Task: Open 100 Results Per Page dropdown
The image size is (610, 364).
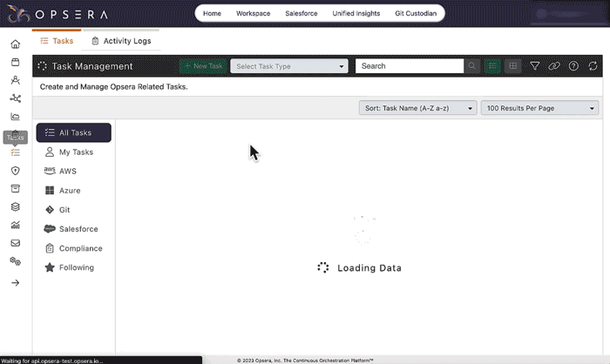Action: tap(539, 108)
